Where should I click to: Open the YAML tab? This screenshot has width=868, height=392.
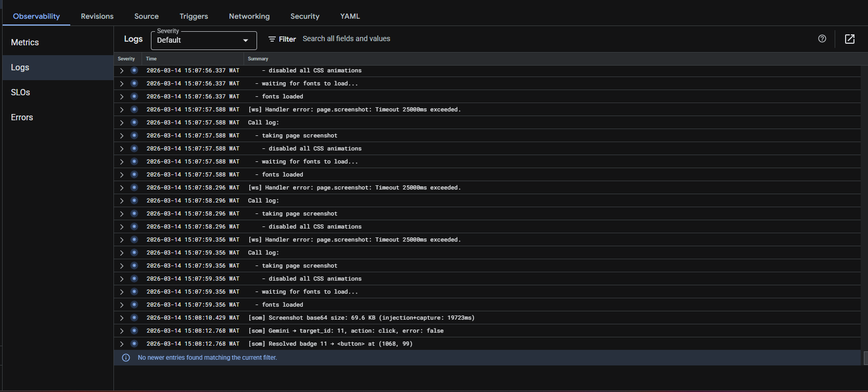pyautogui.click(x=350, y=16)
